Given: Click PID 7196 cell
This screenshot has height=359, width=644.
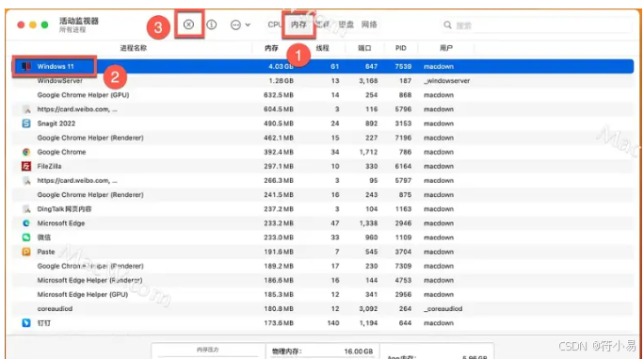Looking at the screenshot, I should click(403, 138).
